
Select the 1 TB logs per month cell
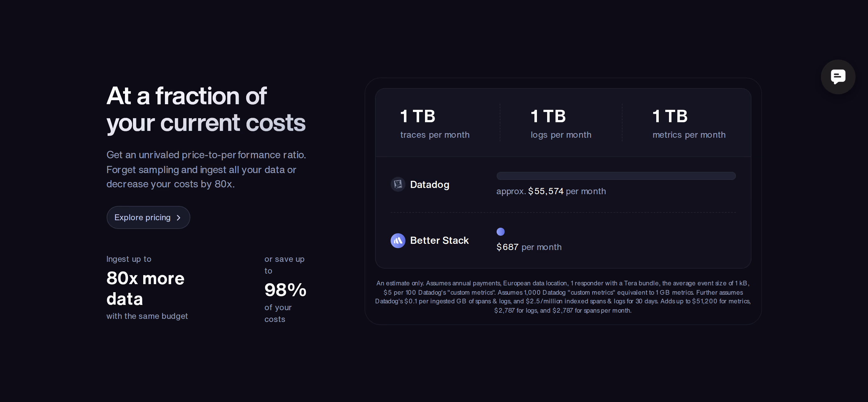pyautogui.click(x=561, y=123)
